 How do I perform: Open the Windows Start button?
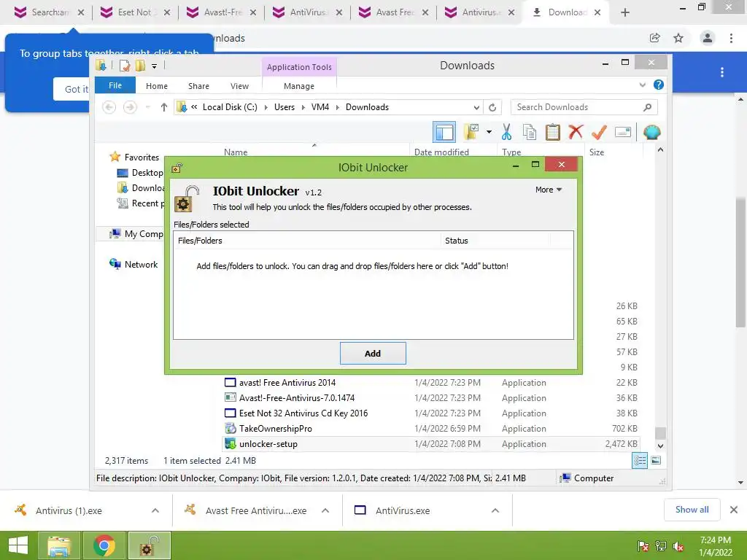click(18, 545)
